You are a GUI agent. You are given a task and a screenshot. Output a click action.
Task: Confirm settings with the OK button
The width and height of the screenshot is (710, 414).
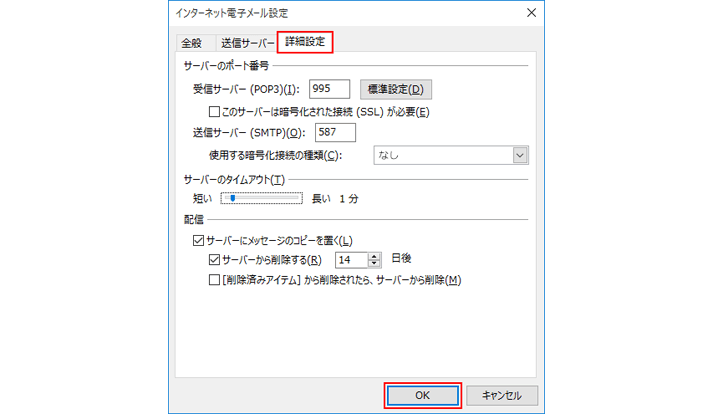click(x=422, y=395)
